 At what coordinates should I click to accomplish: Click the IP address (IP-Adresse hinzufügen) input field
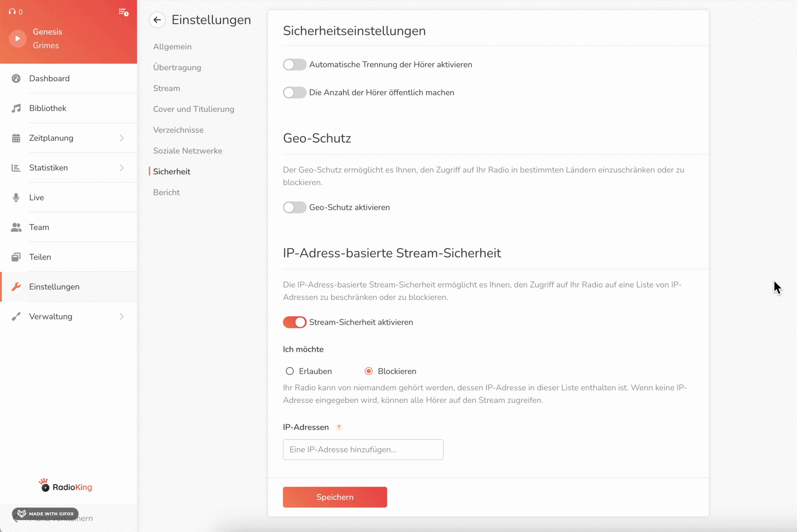click(x=363, y=450)
